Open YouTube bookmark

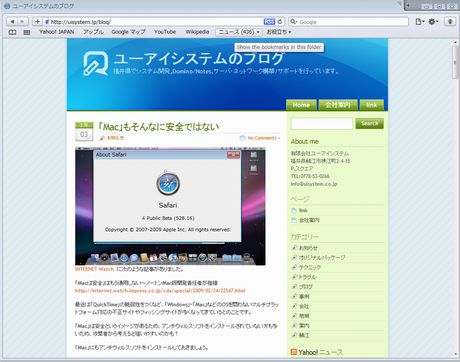coord(165,32)
